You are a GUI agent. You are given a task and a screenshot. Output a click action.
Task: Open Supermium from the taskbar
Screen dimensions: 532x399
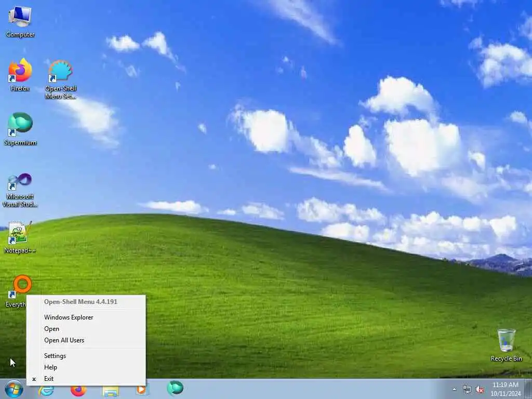(x=175, y=388)
